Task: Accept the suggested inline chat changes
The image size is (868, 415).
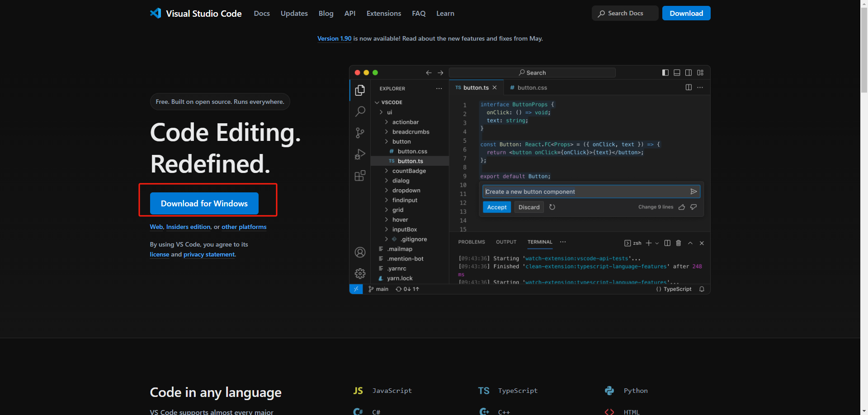Action: pyautogui.click(x=497, y=207)
